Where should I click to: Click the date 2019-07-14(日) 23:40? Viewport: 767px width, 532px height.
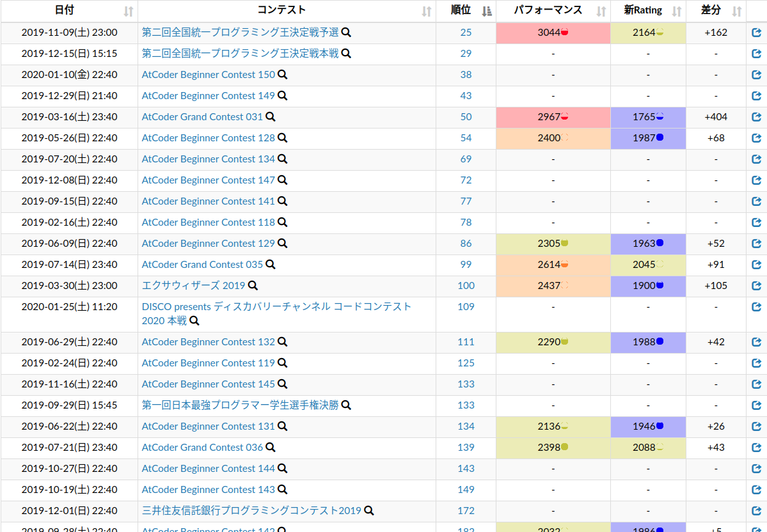[x=70, y=265]
